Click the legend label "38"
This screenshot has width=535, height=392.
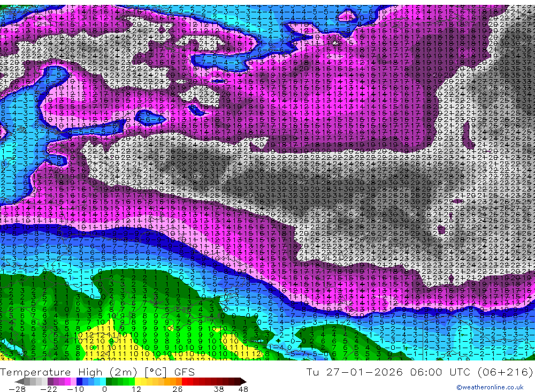(219, 389)
